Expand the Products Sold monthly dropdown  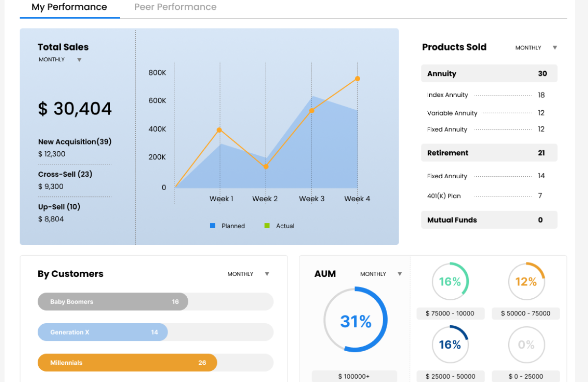[555, 48]
